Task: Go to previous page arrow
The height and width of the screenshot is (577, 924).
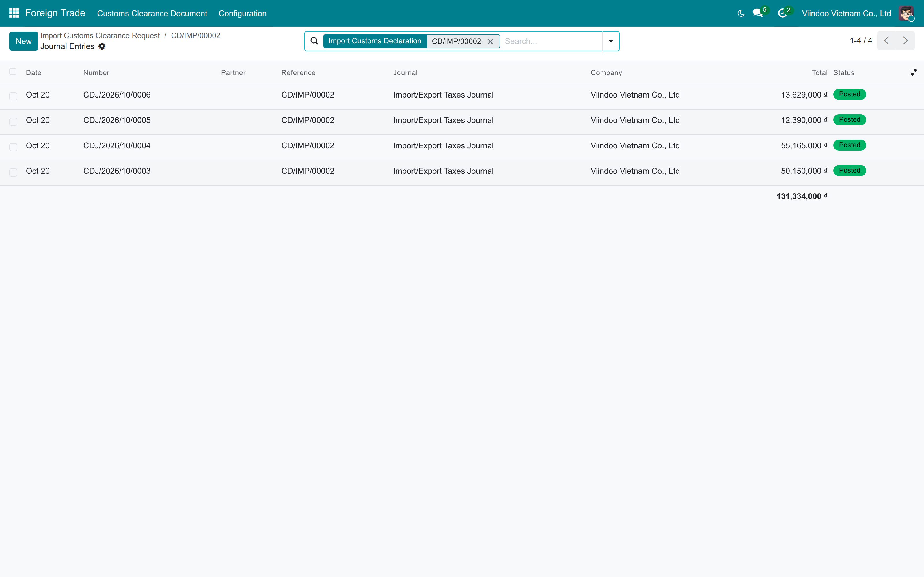Action: [x=886, y=40]
